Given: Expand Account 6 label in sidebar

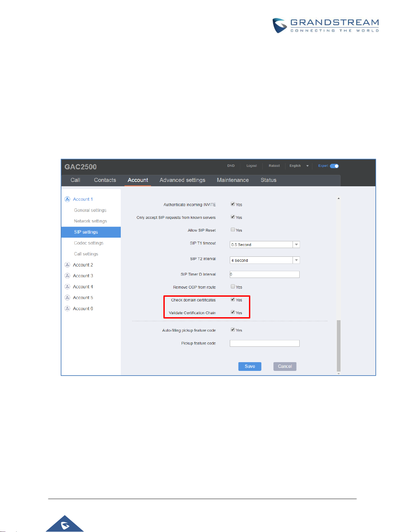Looking at the screenshot, I should pyautogui.click(x=83, y=308).
